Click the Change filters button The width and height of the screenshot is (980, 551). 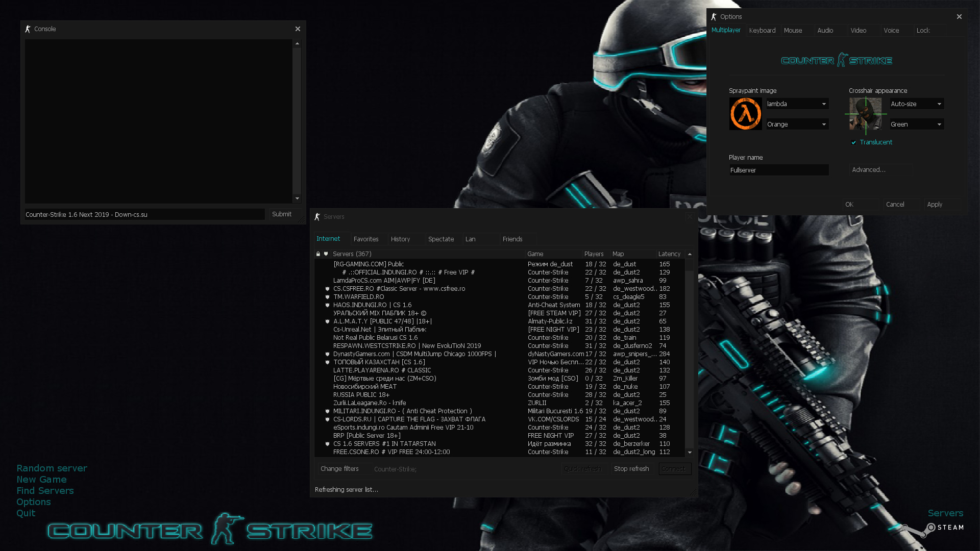pyautogui.click(x=339, y=468)
